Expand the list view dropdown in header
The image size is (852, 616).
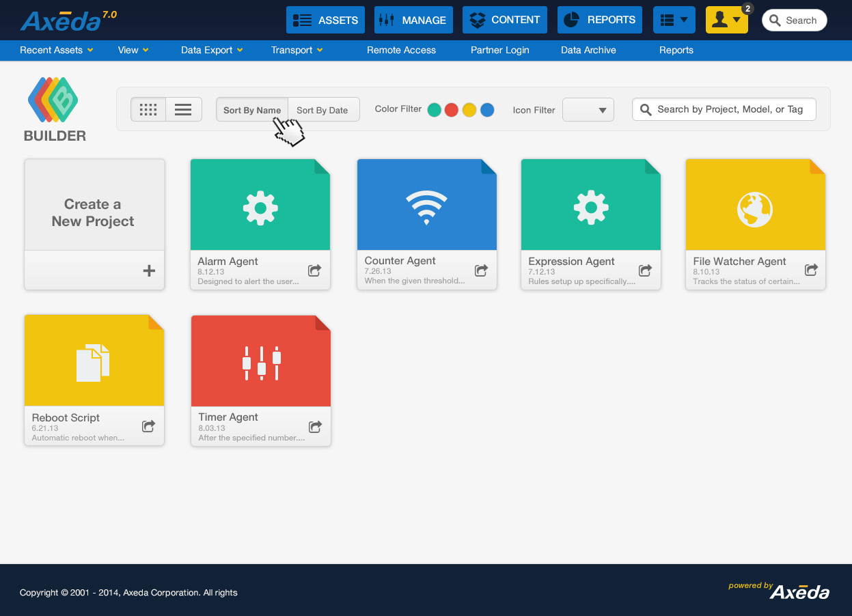tap(674, 20)
